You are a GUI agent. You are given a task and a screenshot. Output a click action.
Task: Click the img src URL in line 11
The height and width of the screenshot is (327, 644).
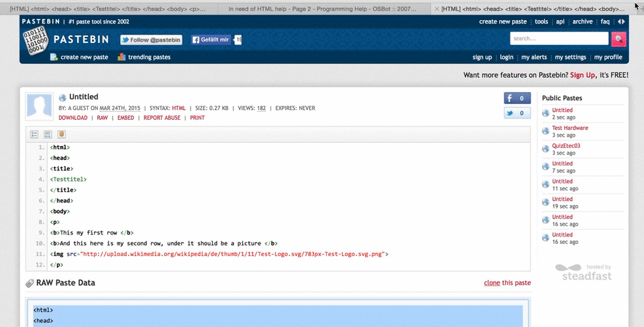tap(233, 254)
